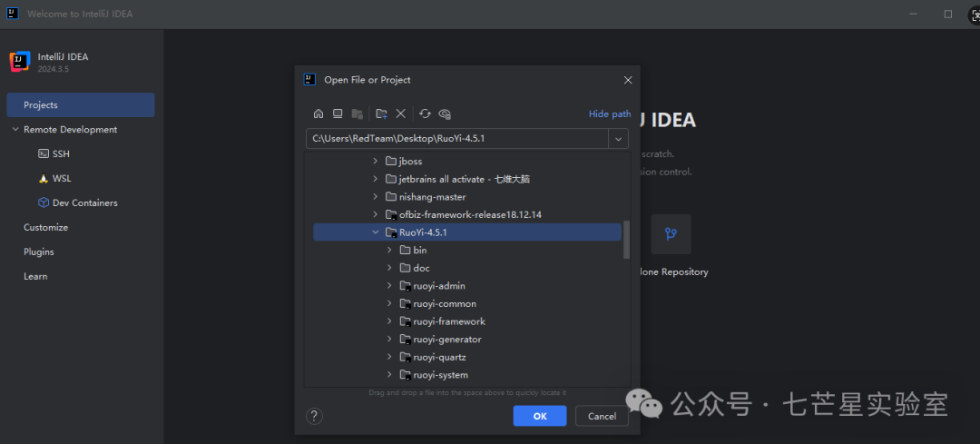Select ruoyi-generator module folder
Screen dimensions: 980x444
pos(467,339)
